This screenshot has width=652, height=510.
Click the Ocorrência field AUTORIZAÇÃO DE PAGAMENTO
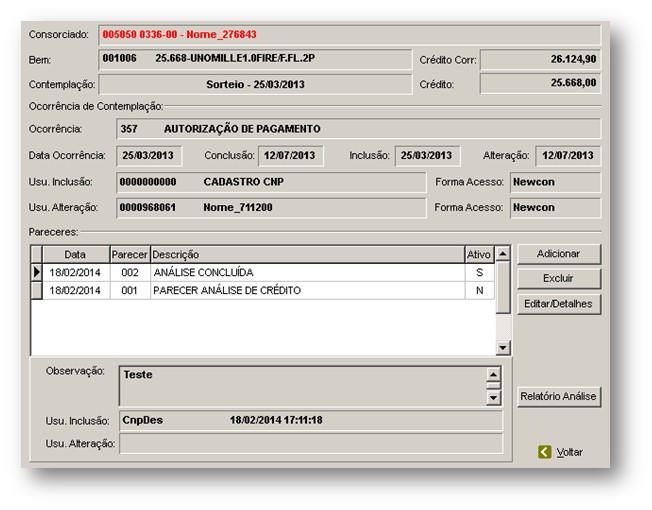tap(358, 129)
